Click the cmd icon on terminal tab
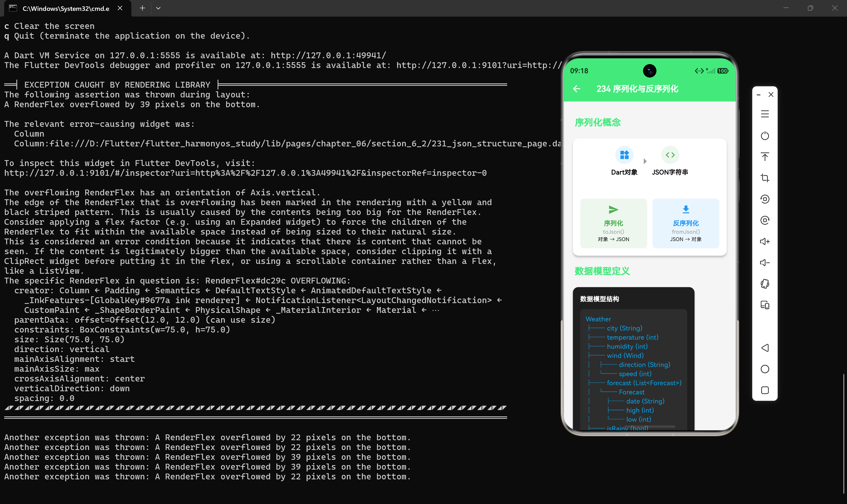The image size is (847, 504). [x=13, y=8]
